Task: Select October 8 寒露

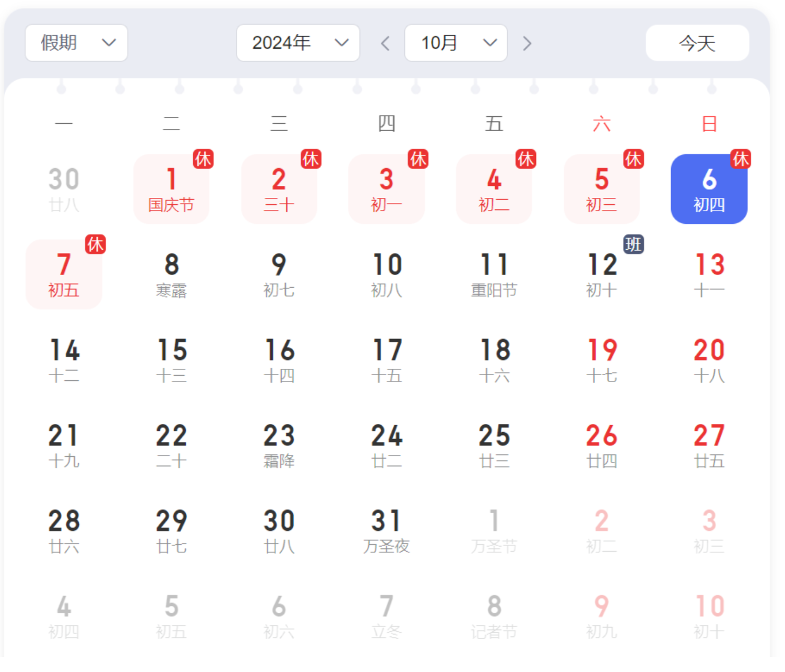Action: [171, 274]
